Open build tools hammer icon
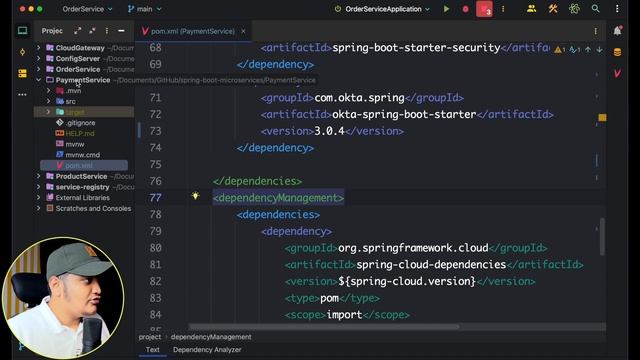 (553, 9)
